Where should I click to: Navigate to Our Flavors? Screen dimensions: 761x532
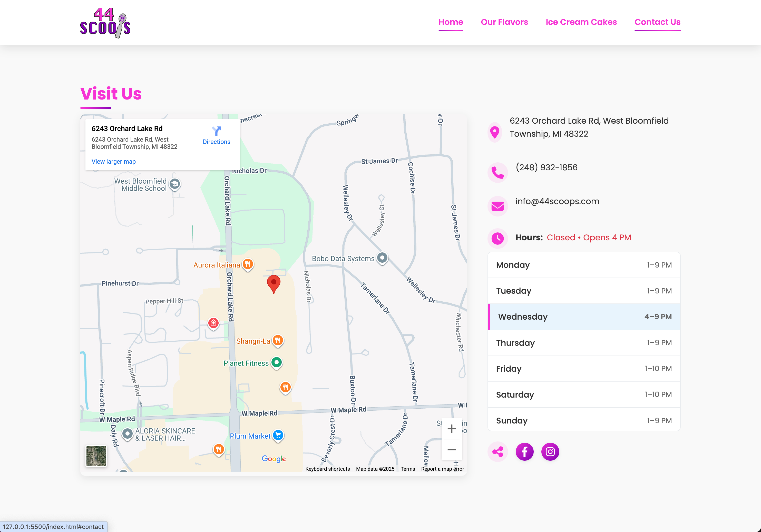point(504,22)
